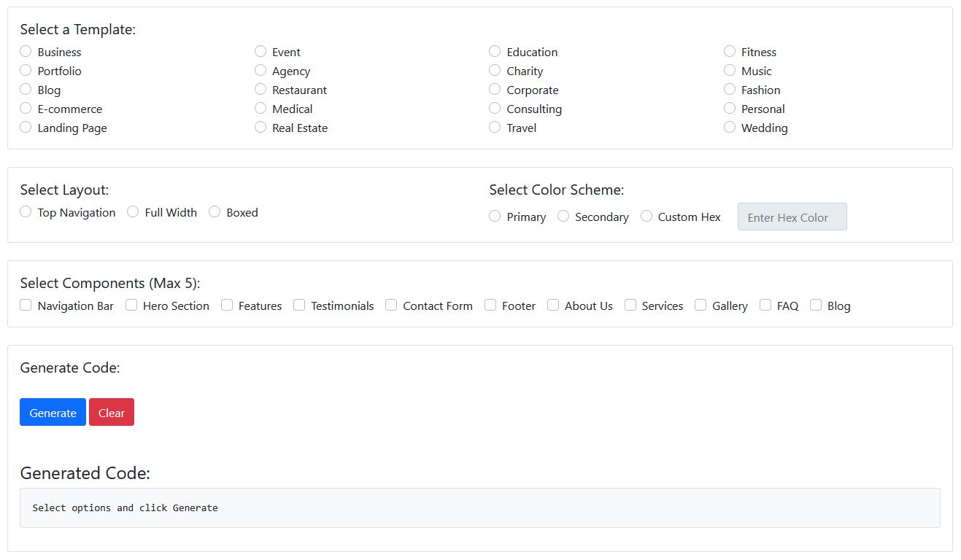
Task: Choose the Portfolio template option
Action: [x=26, y=70]
